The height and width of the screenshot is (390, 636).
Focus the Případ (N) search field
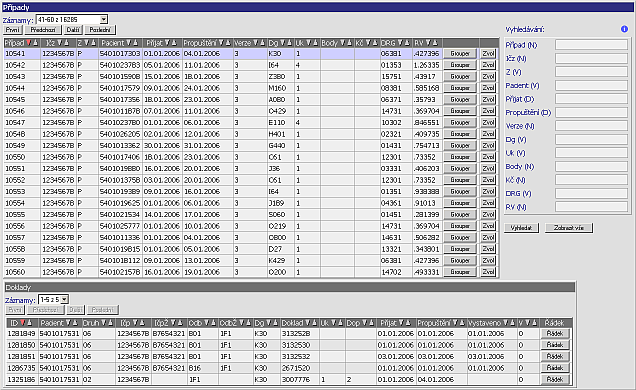pos(591,45)
